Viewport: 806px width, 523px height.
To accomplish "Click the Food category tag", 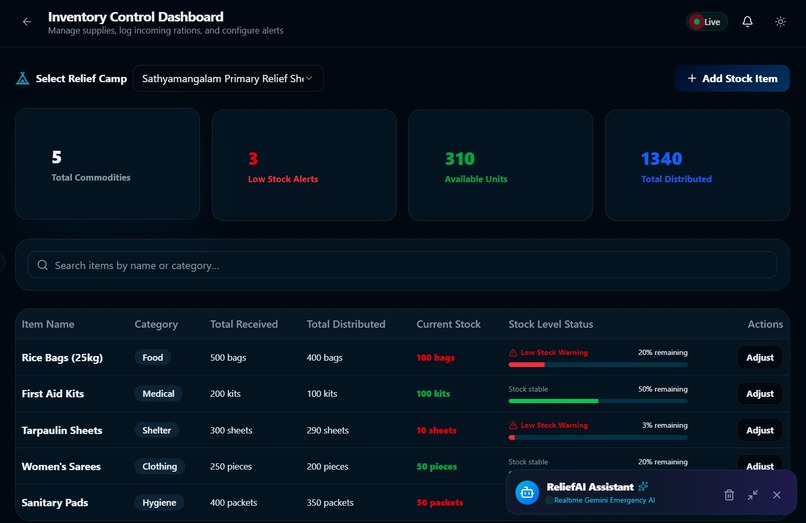I will (153, 357).
